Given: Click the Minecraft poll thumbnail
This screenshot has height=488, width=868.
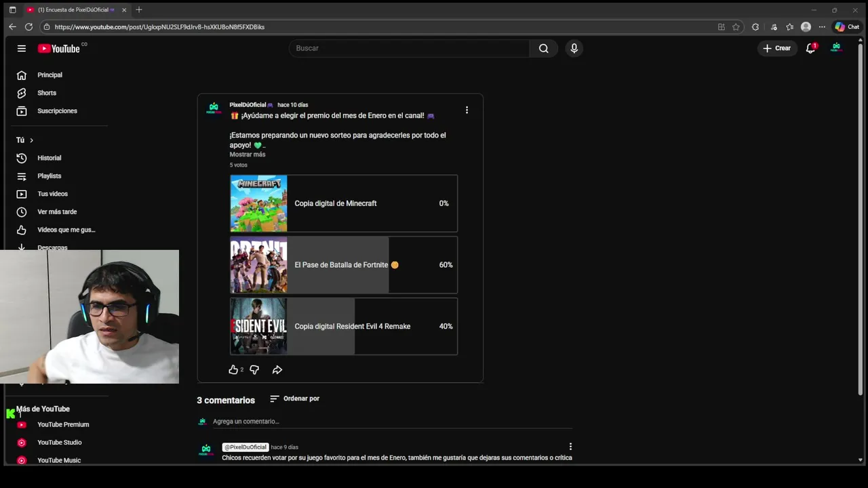Looking at the screenshot, I should tap(258, 203).
